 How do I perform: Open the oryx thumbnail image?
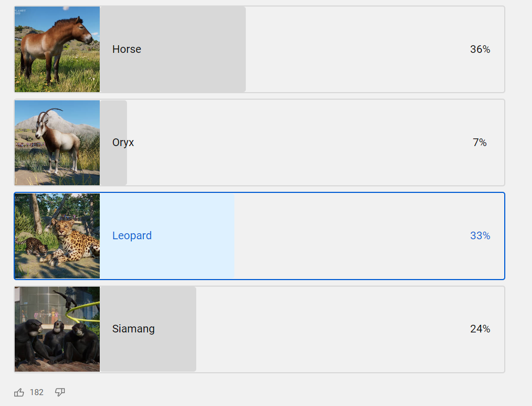57,142
